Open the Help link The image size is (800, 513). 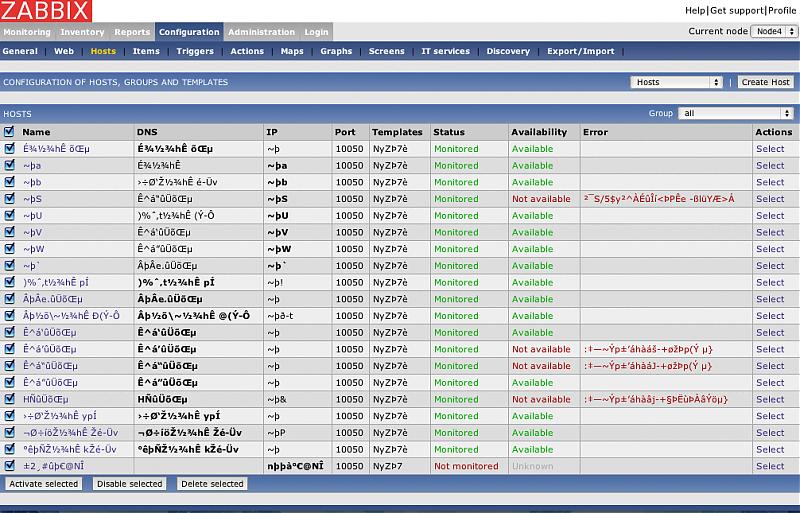pyautogui.click(x=695, y=10)
